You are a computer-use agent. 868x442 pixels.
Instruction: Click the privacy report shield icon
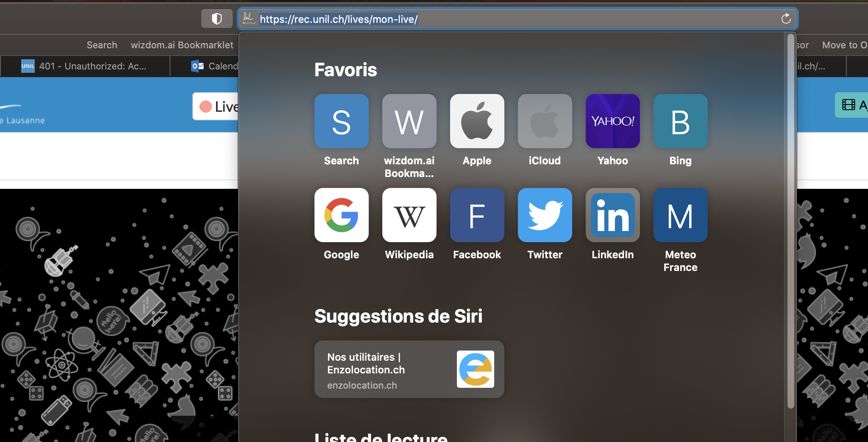point(217,19)
